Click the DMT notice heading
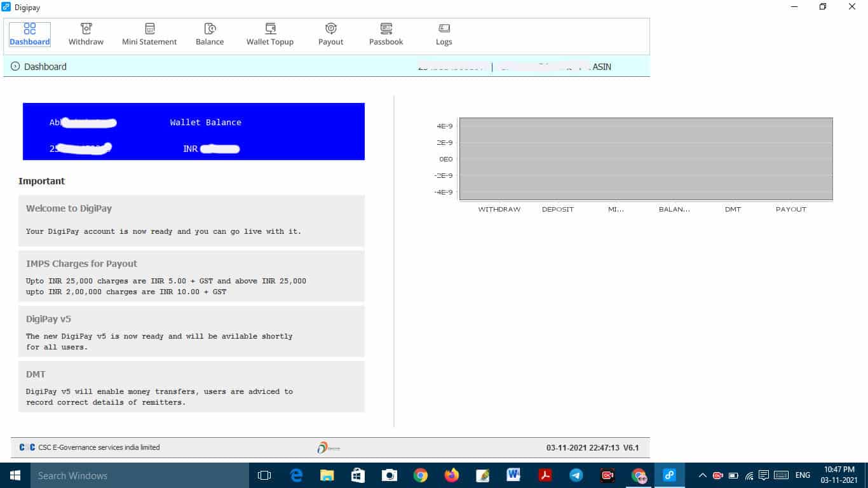This screenshot has width=868, height=488. [36, 374]
